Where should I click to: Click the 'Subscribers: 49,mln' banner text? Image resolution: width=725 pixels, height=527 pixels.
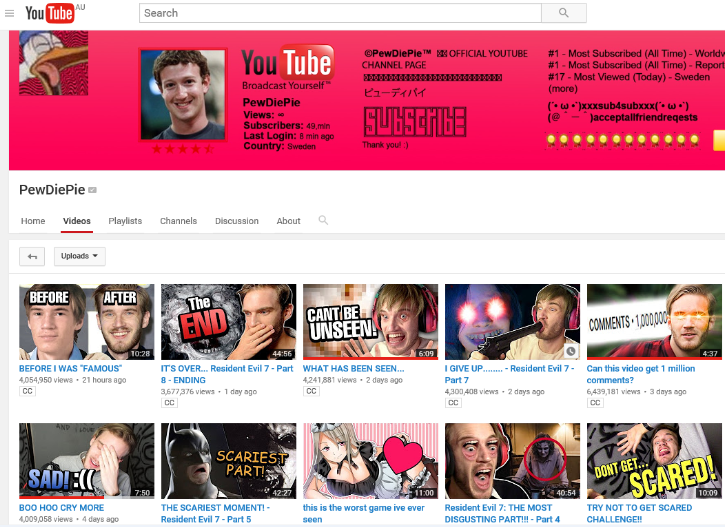(x=287, y=126)
